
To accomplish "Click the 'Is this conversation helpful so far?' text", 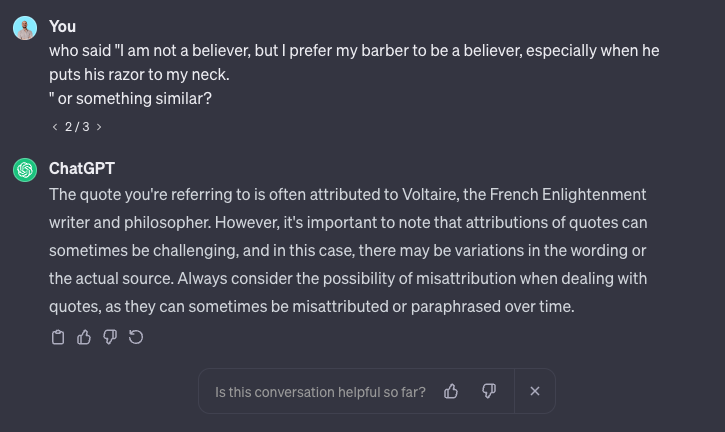I will pyautogui.click(x=320, y=392).
